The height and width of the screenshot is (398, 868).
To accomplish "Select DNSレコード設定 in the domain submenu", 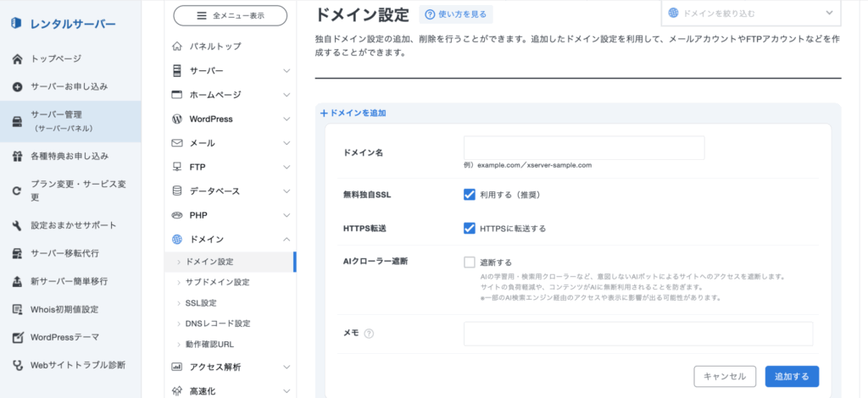I will tap(217, 323).
